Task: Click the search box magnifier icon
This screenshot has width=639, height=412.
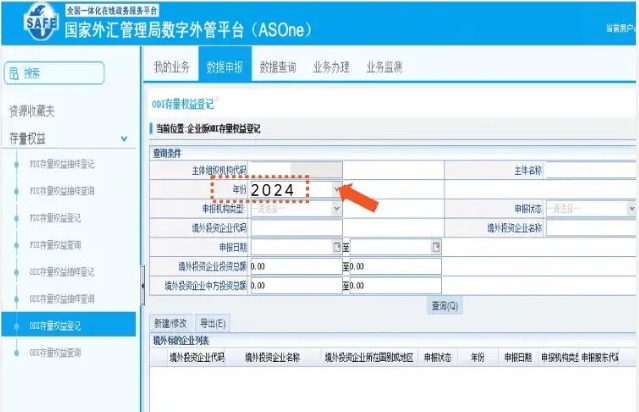Action: (14, 73)
